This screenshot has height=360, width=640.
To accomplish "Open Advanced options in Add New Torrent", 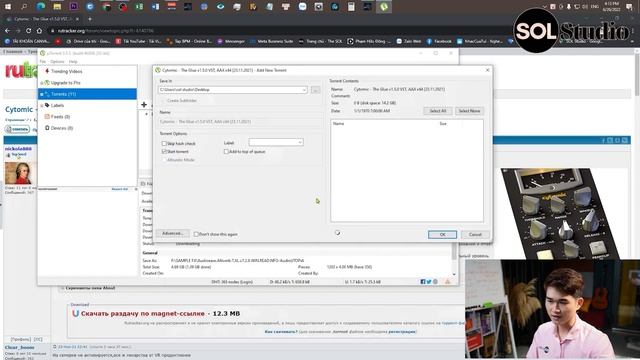I will pyautogui.click(x=173, y=233).
